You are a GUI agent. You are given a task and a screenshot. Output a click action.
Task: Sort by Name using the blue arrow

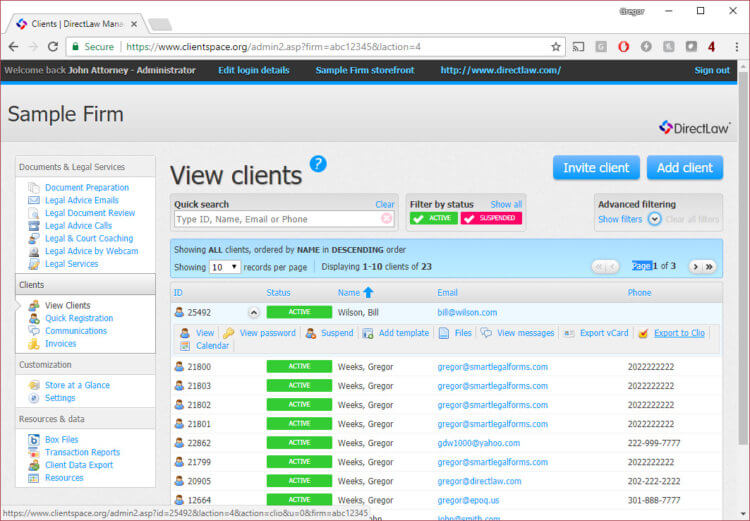pyautogui.click(x=368, y=292)
